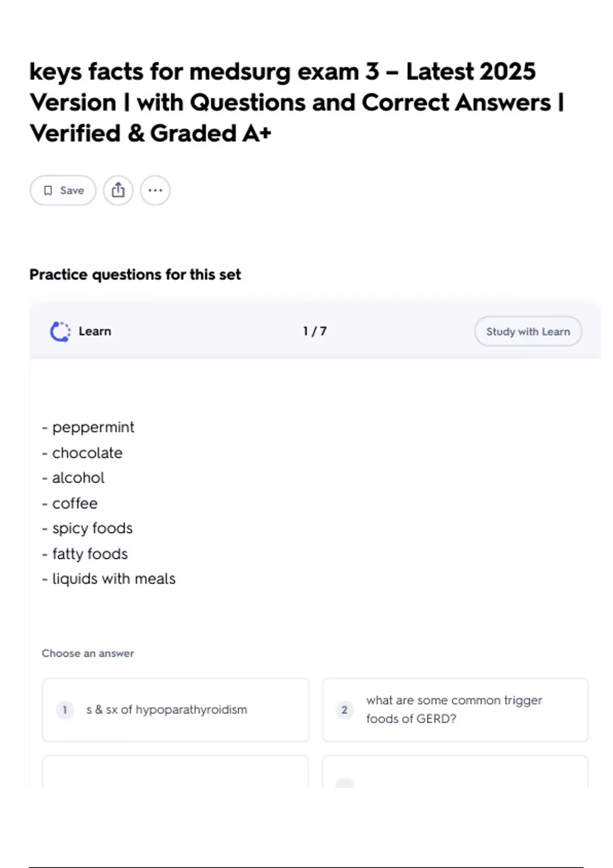This screenshot has width=613, height=868.
Task: Click the number 1 answer badge
Action: point(65,710)
